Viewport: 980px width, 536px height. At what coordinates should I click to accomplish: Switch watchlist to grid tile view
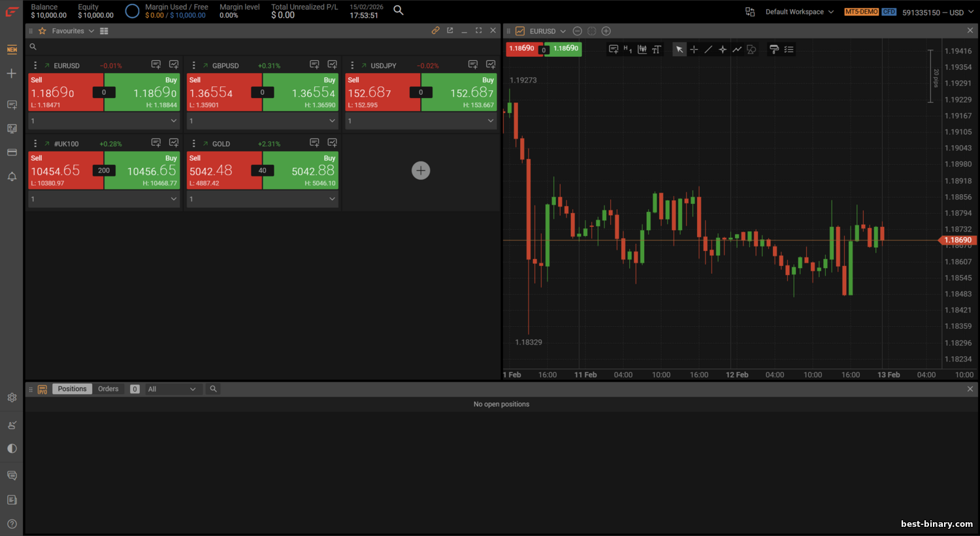(x=104, y=31)
